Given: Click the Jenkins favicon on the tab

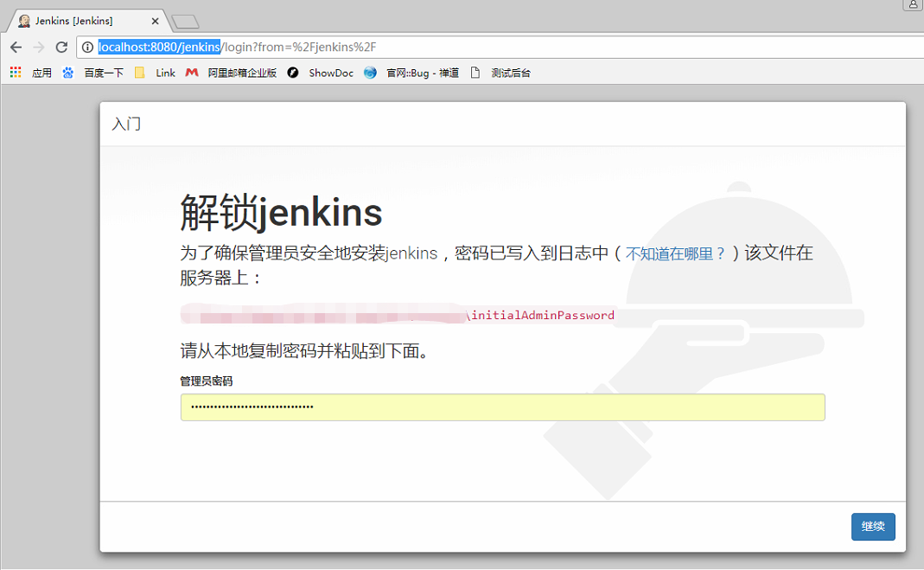Looking at the screenshot, I should point(24,21).
